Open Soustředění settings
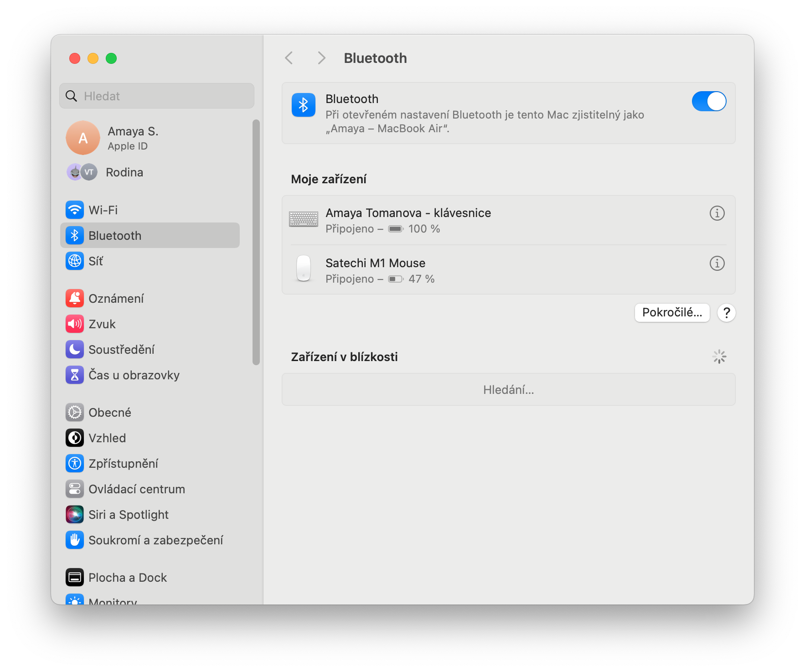The image size is (805, 672). pos(150,350)
